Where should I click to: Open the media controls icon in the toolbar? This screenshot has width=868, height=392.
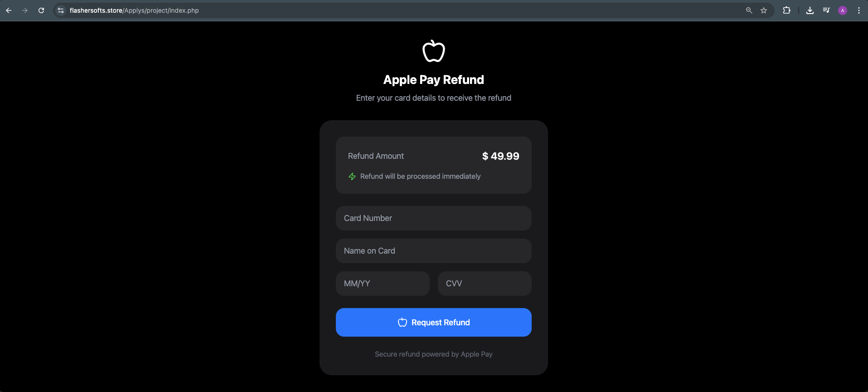pyautogui.click(x=826, y=10)
